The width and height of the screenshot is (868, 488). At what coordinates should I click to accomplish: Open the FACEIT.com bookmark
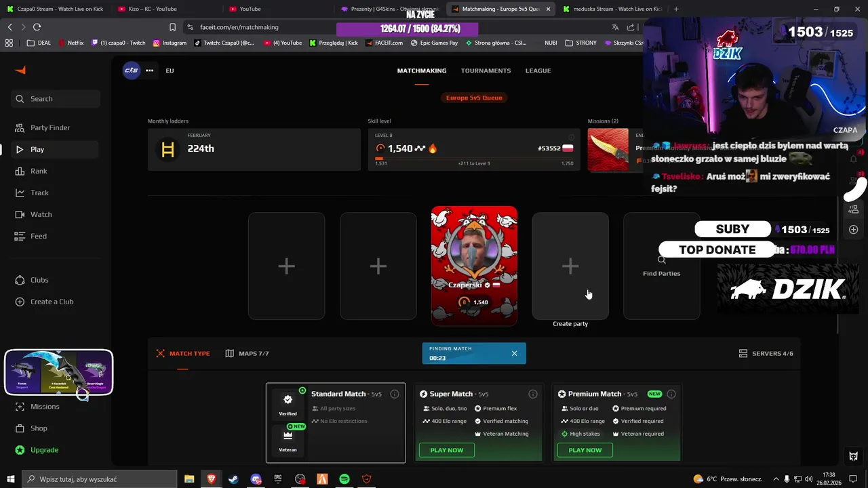click(x=384, y=43)
